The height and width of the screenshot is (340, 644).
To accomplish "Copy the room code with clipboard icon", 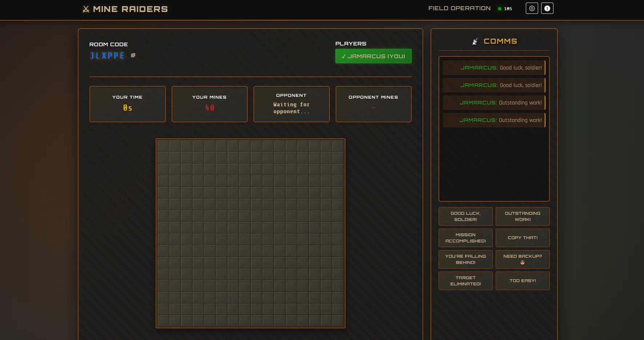I will click(x=133, y=55).
